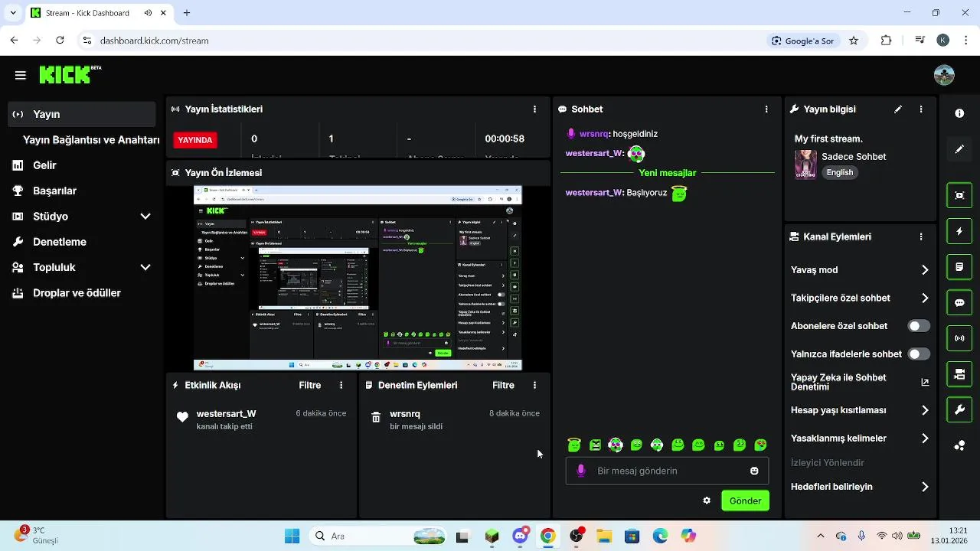
Task: Click the green Gönder button
Action: point(745,501)
